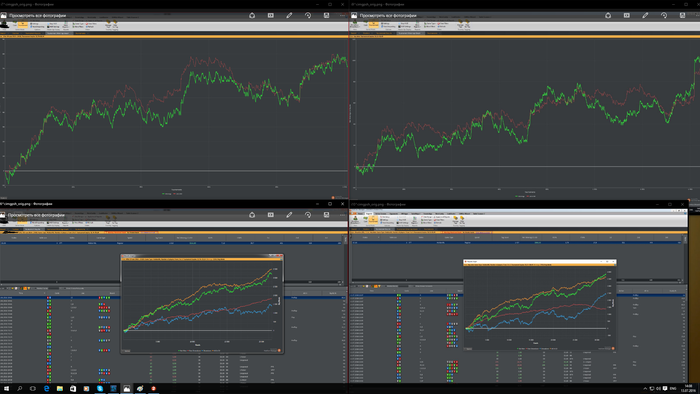Click Delete icon in bottom-left Photos window
The width and height of the screenshot is (700, 394).
click(x=326, y=215)
